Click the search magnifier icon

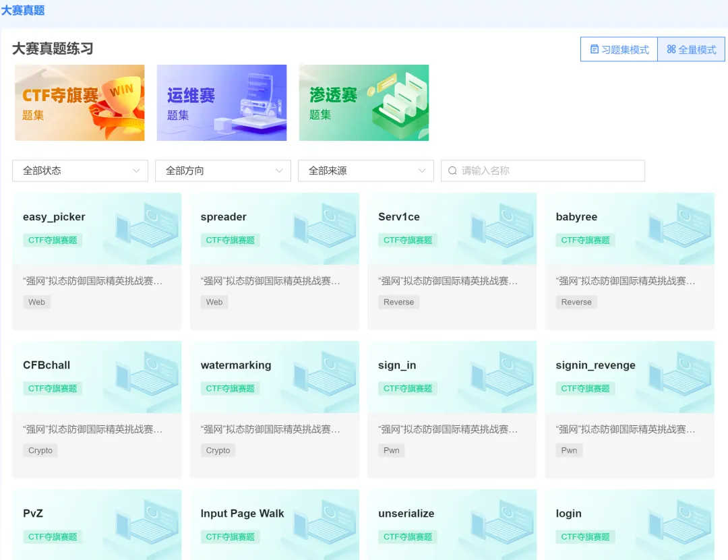pos(452,170)
